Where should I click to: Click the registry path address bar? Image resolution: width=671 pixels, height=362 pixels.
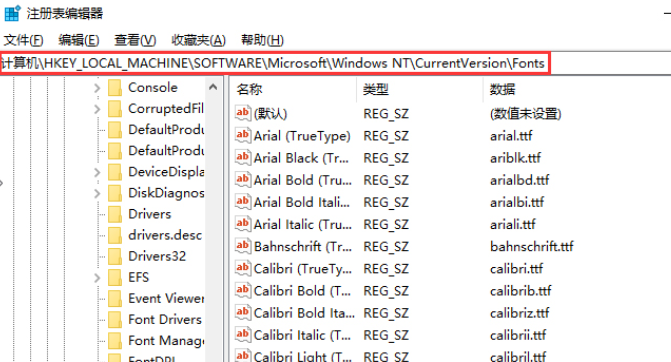[x=274, y=63]
